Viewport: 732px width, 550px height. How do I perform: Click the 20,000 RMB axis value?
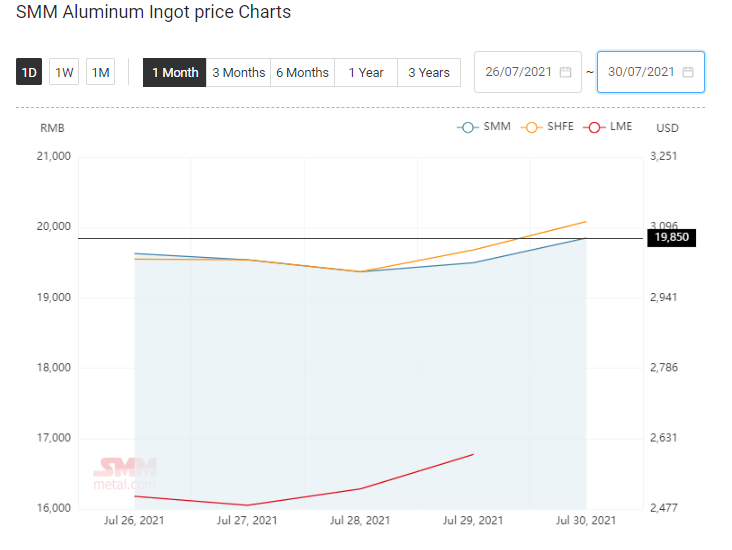[x=54, y=226]
